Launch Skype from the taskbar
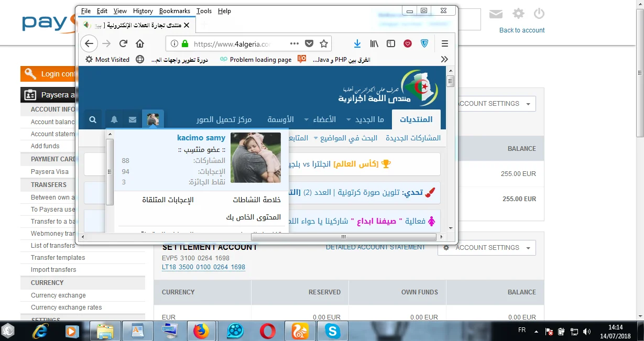 (x=332, y=331)
